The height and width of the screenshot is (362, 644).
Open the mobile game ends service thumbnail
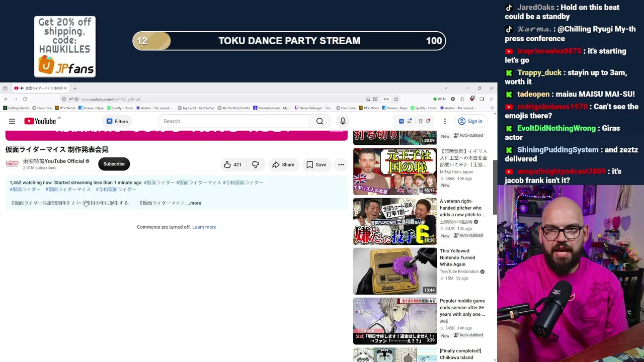[x=395, y=321]
